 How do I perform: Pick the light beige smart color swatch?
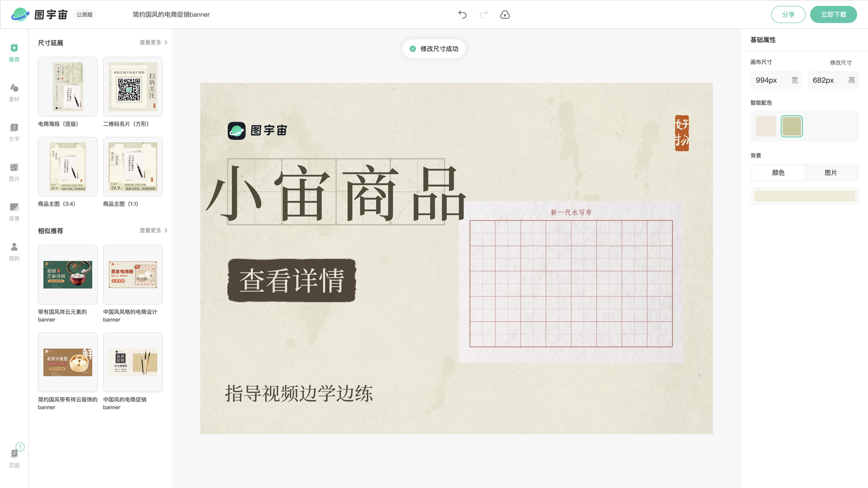(766, 126)
